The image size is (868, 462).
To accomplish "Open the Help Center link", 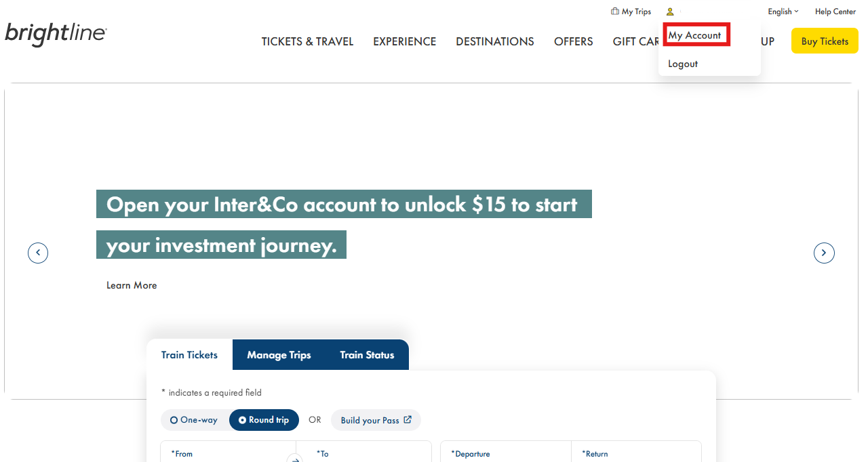I will [x=835, y=12].
